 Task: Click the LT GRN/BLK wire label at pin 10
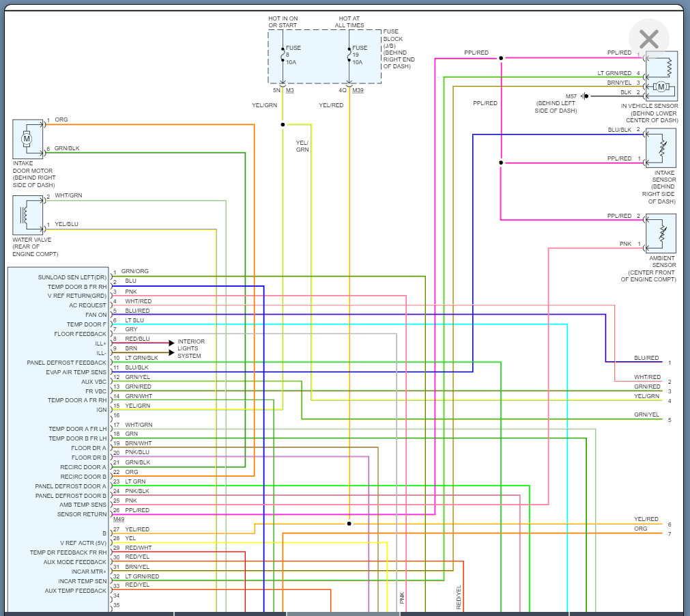point(141,358)
